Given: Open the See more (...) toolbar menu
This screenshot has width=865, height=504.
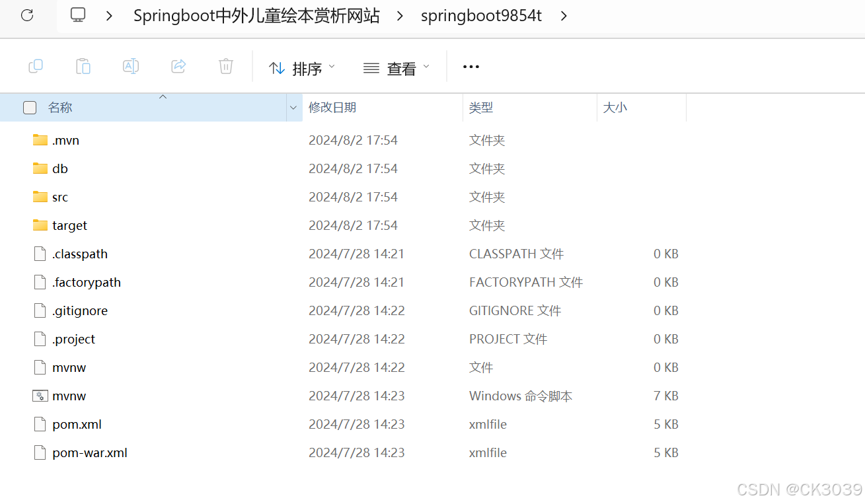Looking at the screenshot, I should click(470, 66).
